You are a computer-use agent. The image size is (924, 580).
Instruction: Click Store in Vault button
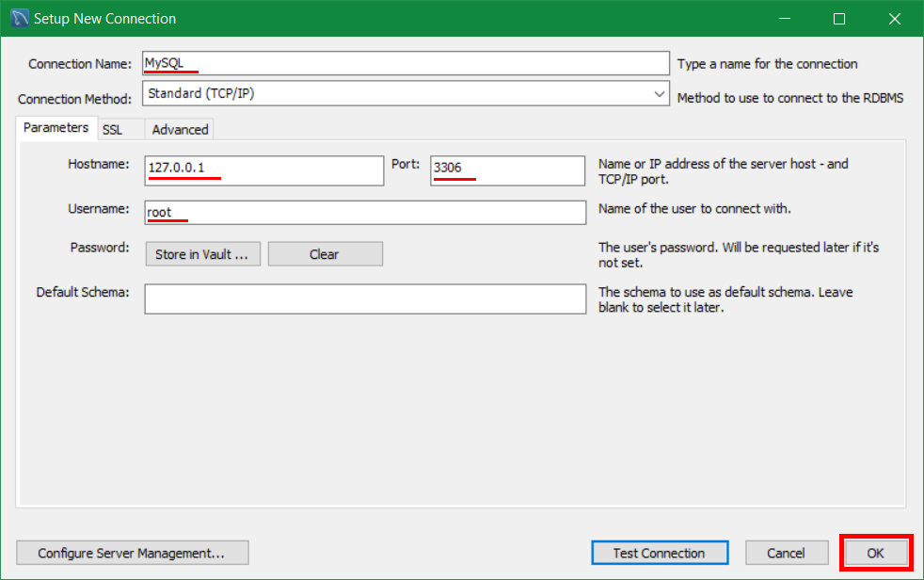pyautogui.click(x=202, y=254)
